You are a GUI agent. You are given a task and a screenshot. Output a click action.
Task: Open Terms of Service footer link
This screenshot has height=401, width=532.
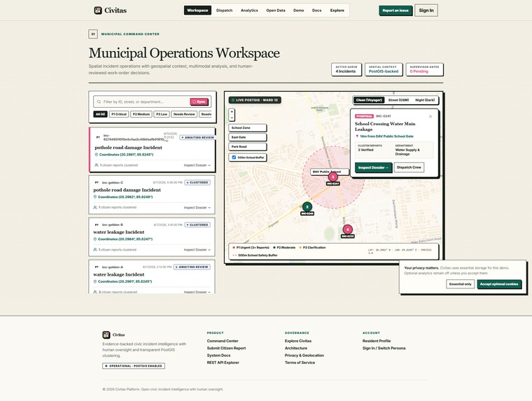click(x=300, y=363)
